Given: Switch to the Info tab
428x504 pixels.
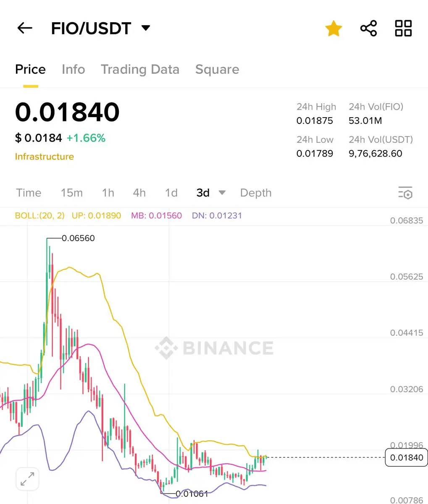Looking at the screenshot, I should coord(74,69).
